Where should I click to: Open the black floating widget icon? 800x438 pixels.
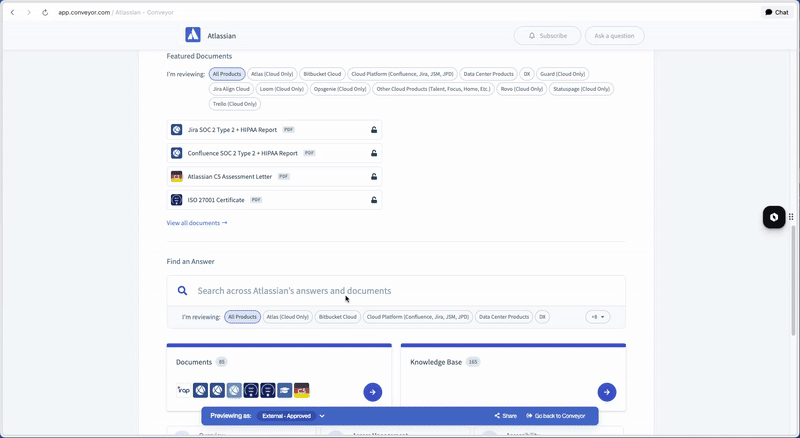tap(774, 217)
